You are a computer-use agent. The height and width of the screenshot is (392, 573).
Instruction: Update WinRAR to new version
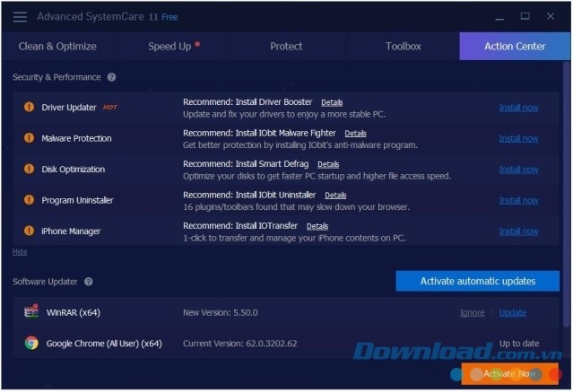[x=513, y=313]
